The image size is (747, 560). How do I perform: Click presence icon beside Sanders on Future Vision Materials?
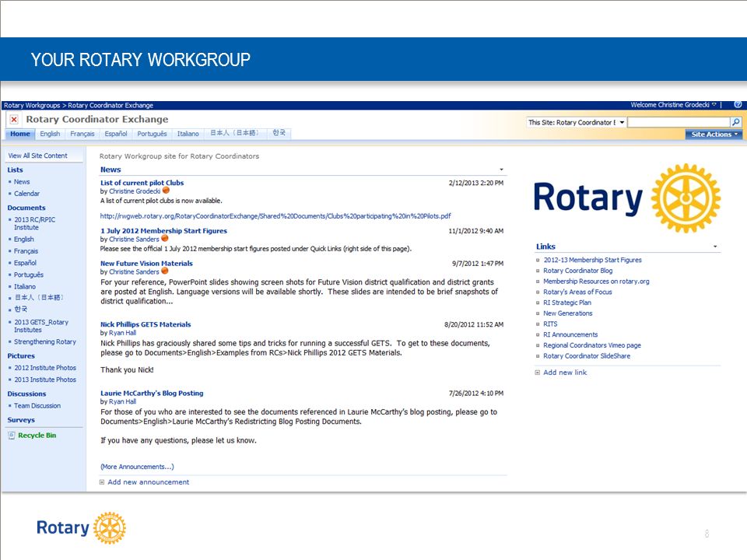pos(165,271)
